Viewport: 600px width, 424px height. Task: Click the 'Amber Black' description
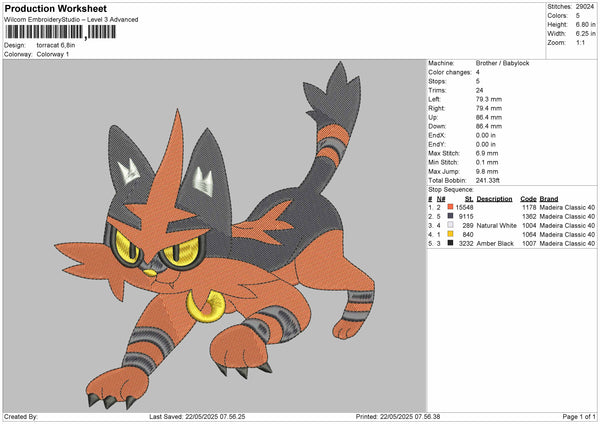(x=495, y=244)
